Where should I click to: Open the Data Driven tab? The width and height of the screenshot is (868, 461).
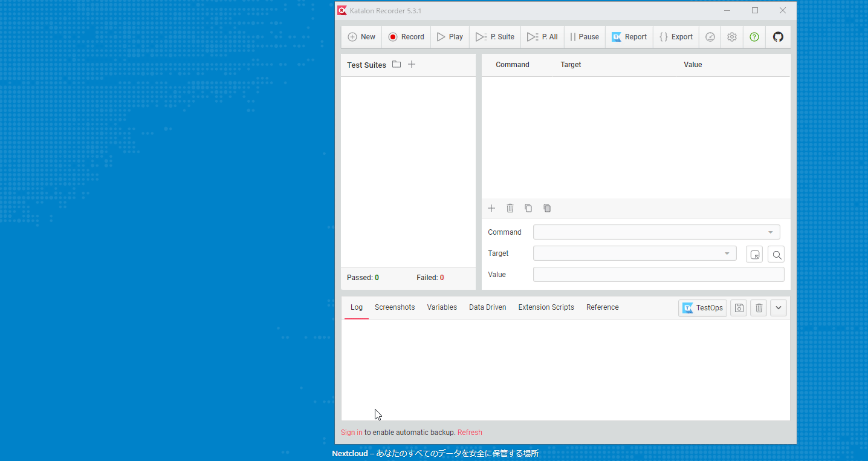(x=488, y=307)
